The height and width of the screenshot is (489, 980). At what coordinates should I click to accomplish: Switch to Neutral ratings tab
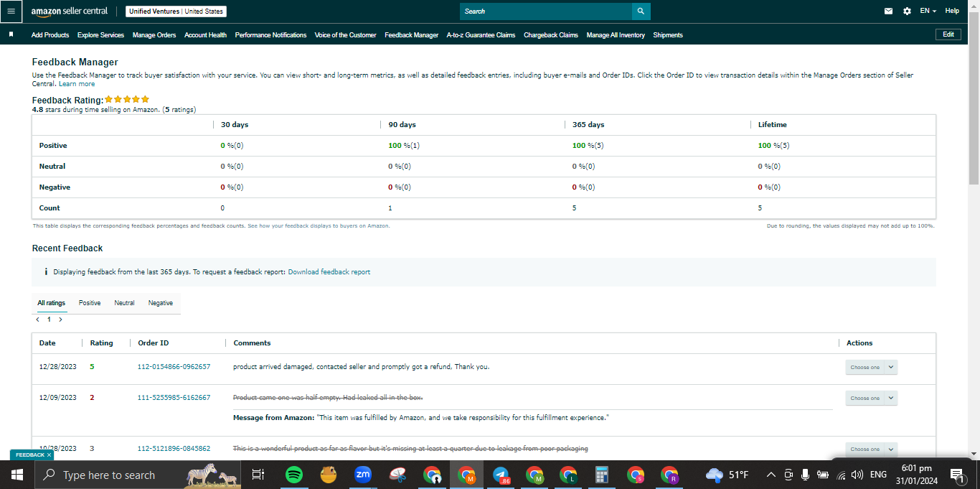coord(124,303)
